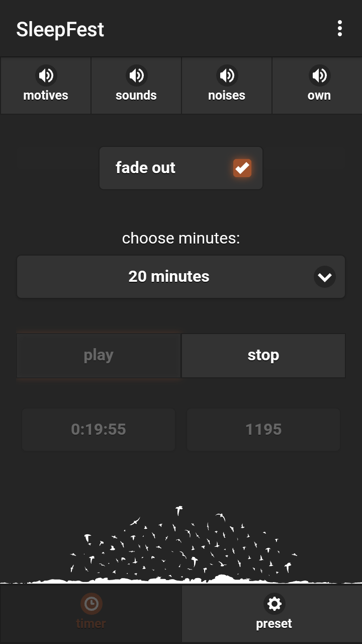The width and height of the screenshot is (362, 644).
Task: Open the preset tab label
Action: [x=274, y=624]
